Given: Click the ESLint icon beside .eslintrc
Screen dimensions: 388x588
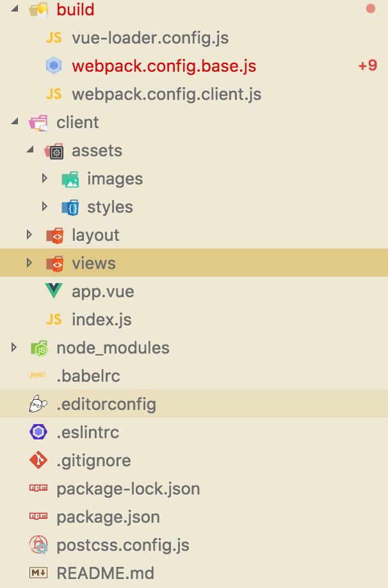Looking at the screenshot, I should [38, 432].
